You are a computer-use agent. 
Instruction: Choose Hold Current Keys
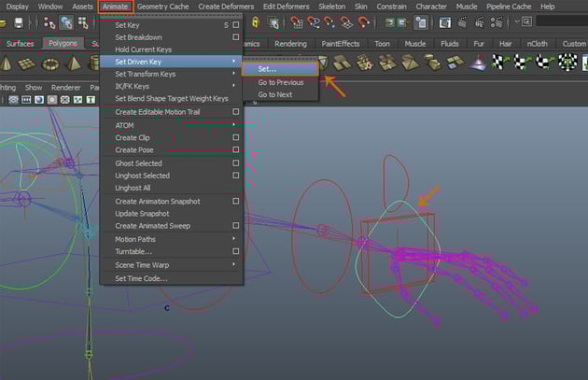pos(172,49)
